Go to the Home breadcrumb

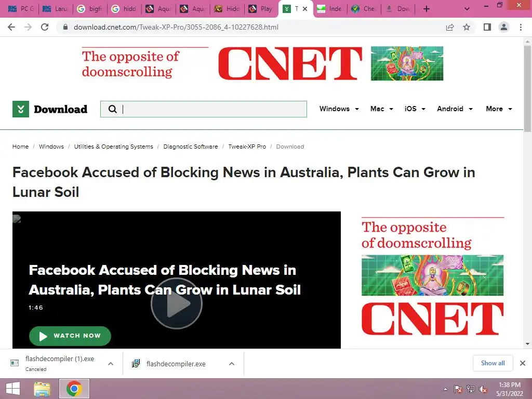(x=20, y=147)
